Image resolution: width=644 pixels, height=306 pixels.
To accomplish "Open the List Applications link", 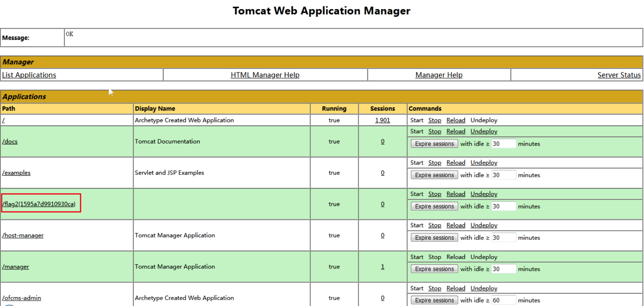I will tap(29, 75).
